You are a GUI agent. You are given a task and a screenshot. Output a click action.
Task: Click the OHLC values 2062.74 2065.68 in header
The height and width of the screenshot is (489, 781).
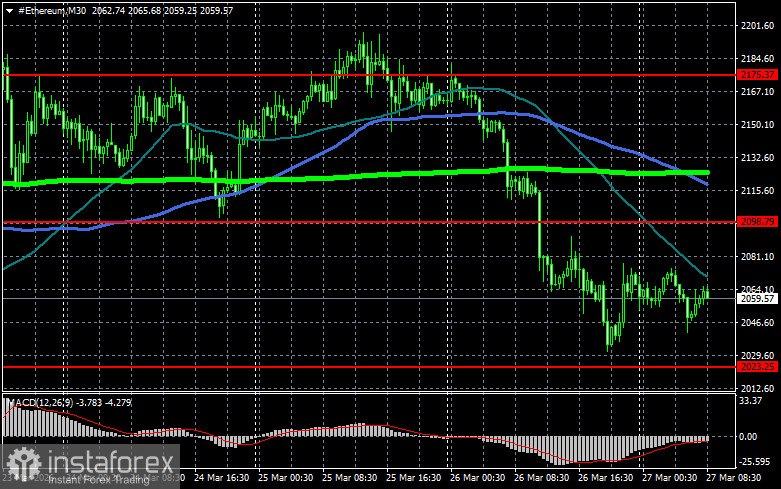[127, 10]
